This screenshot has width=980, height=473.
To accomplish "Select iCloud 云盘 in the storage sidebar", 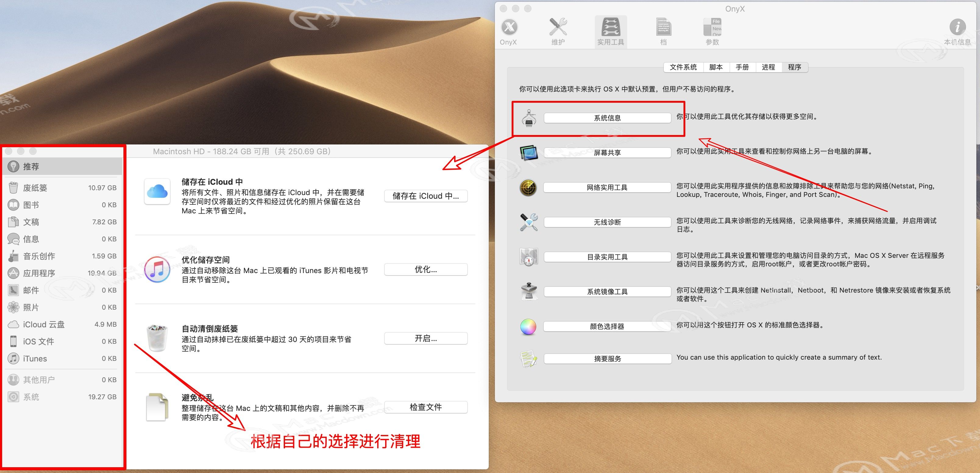I will 62,325.
